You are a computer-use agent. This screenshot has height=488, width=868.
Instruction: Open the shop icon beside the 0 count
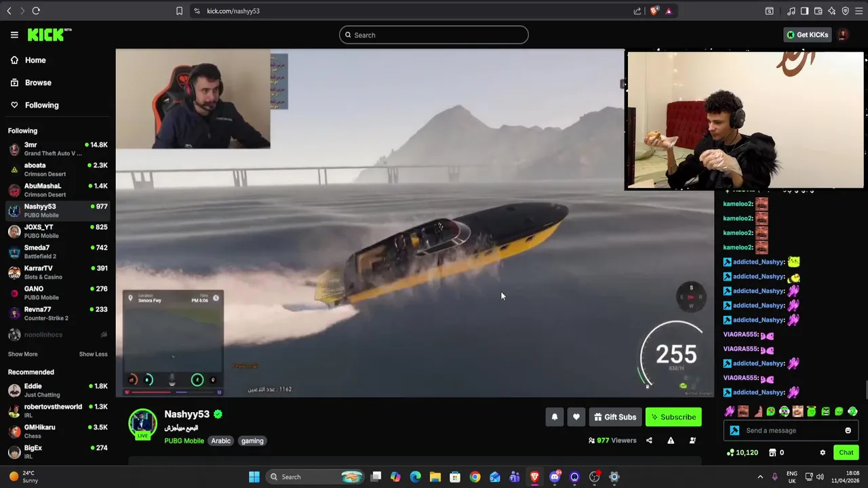(x=772, y=453)
